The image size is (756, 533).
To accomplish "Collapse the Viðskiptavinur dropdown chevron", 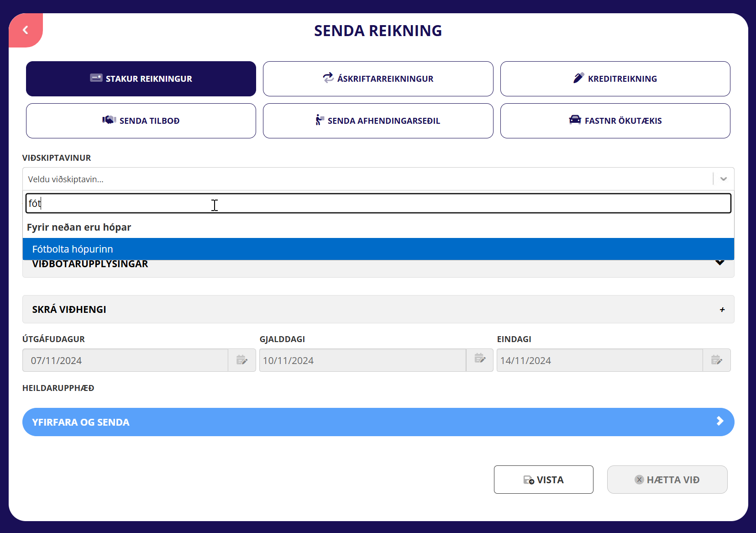I will pos(723,179).
